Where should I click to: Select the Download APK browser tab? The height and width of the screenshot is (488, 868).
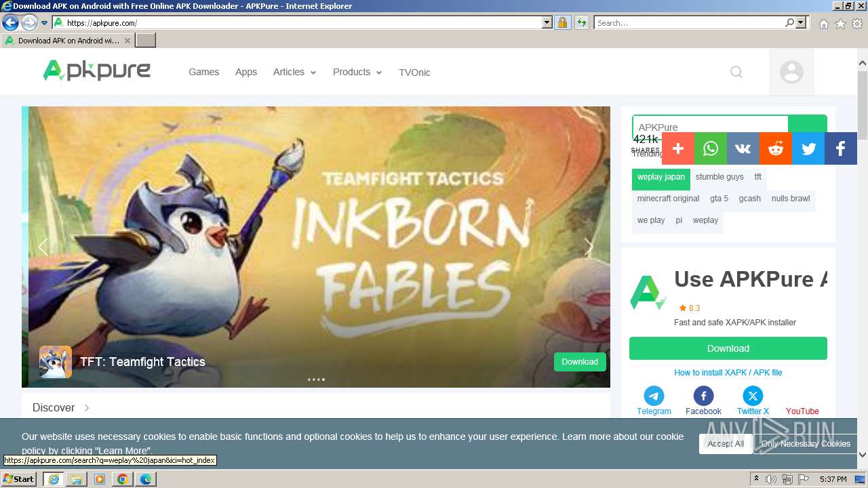coord(68,41)
